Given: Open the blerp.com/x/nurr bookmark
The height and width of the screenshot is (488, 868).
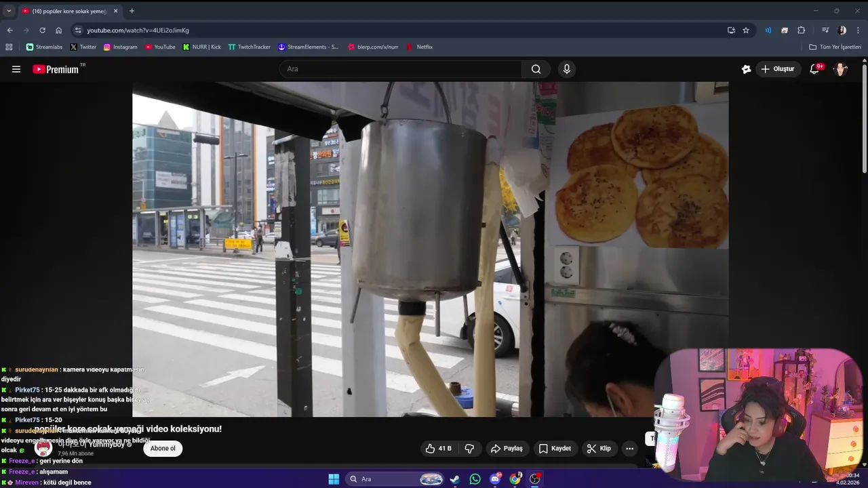Looking at the screenshot, I should (373, 47).
